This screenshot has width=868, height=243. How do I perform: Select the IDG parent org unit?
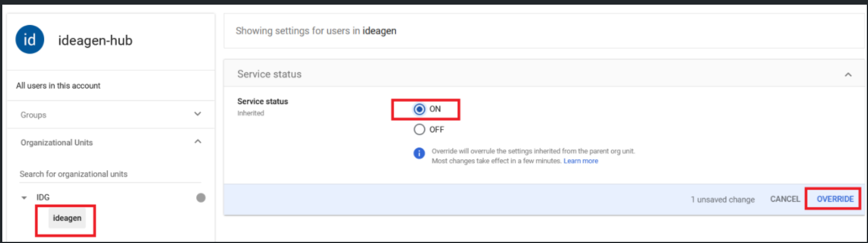(43, 198)
